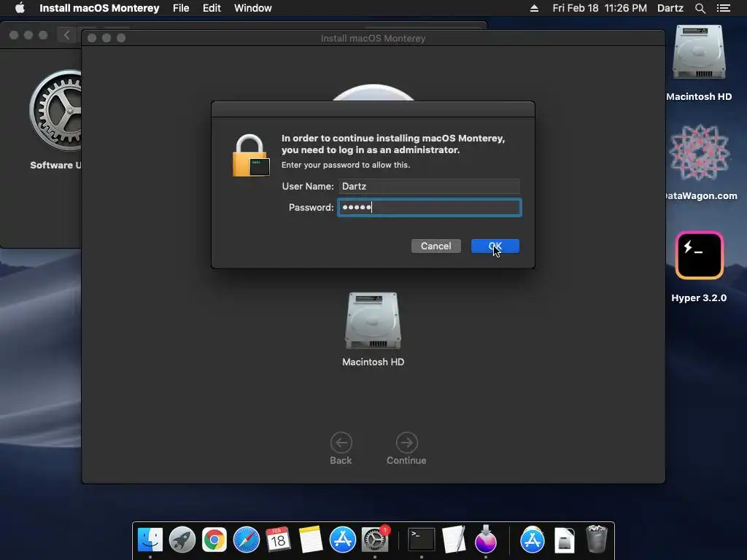
Task: Open the File menu
Action: [x=181, y=8]
